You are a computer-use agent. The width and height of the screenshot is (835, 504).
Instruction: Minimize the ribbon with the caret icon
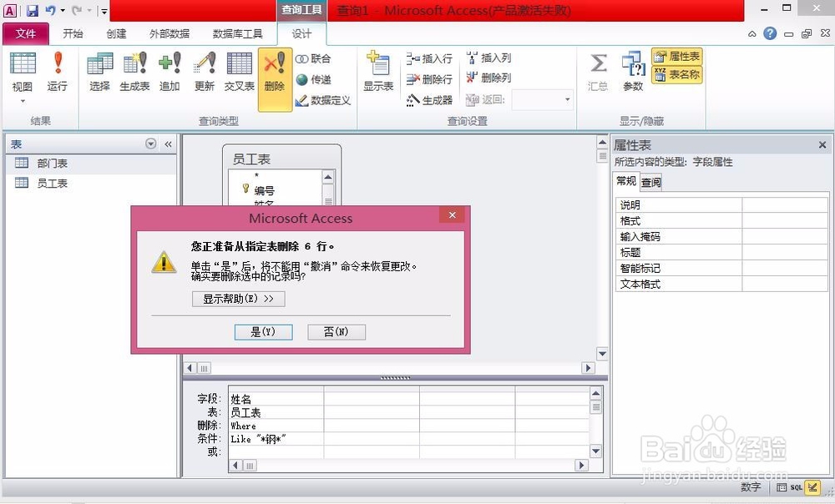[752, 34]
